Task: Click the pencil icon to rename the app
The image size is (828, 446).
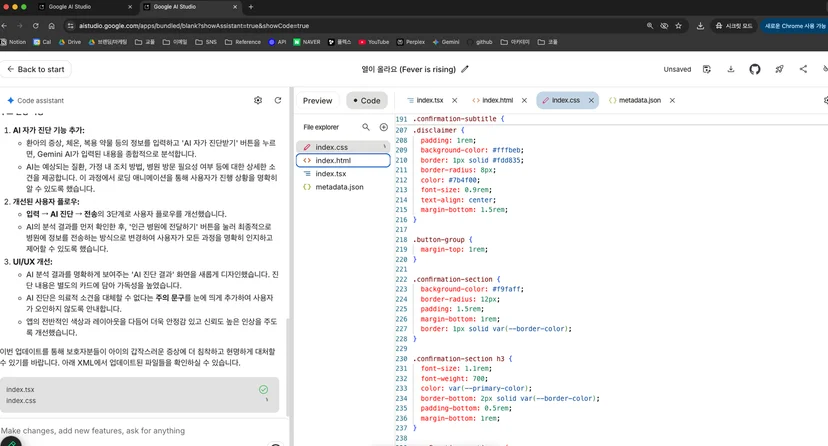Action: click(x=465, y=69)
